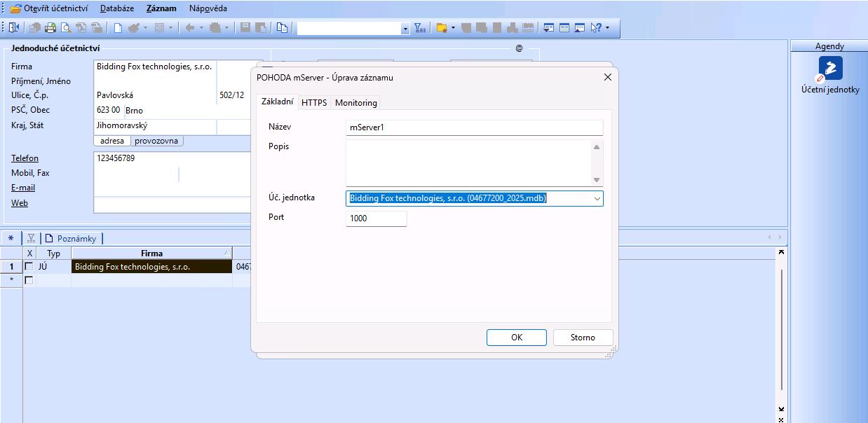Image resolution: width=868 pixels, height=423 pixels.
Task: Open print preview magnifier icon
Action: pos(66,28)
